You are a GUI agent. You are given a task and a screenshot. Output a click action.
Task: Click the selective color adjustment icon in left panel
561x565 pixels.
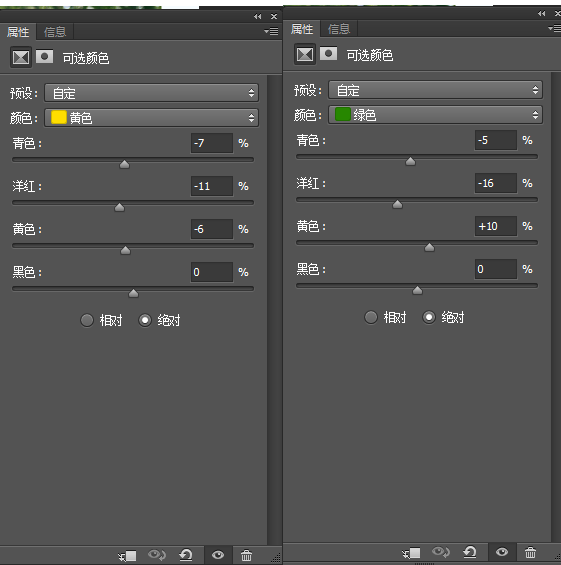tap(21, 57)
